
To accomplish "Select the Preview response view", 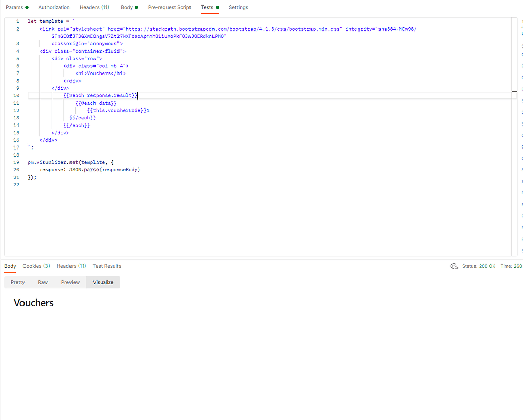I will pos(70,282).
